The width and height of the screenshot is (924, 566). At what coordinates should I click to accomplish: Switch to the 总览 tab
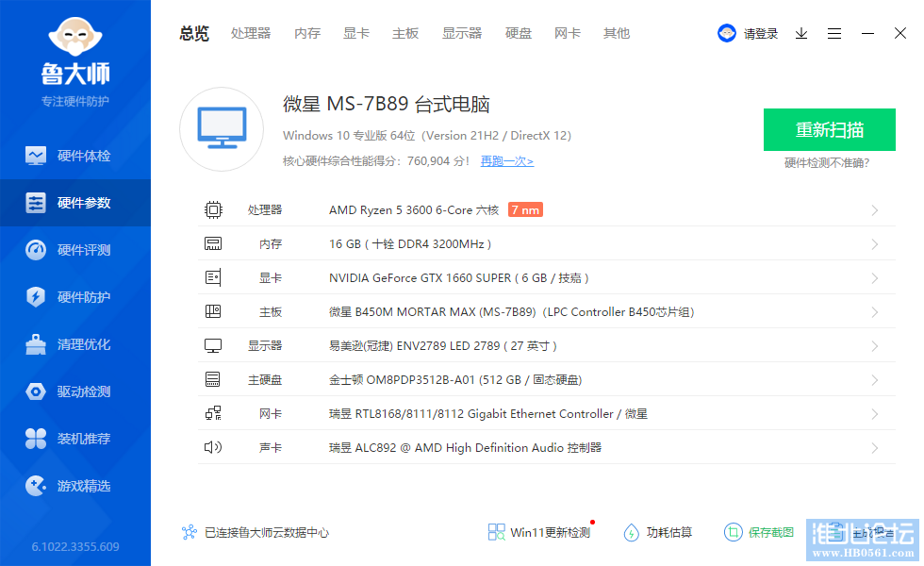pos(194,34)
